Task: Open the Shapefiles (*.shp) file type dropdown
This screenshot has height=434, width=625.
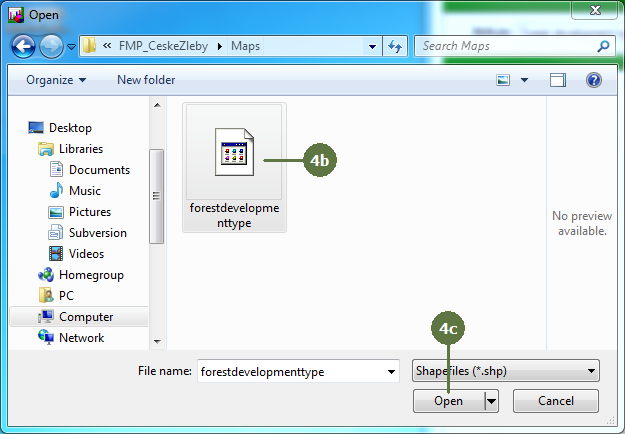Action: (505, 371)
